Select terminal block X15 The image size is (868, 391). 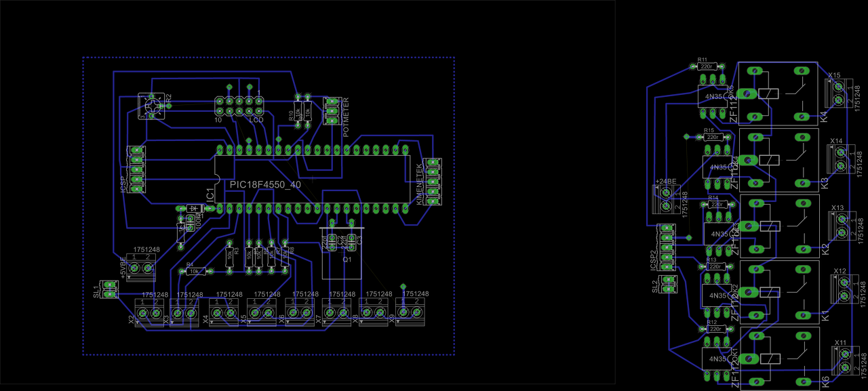point(839,93)
